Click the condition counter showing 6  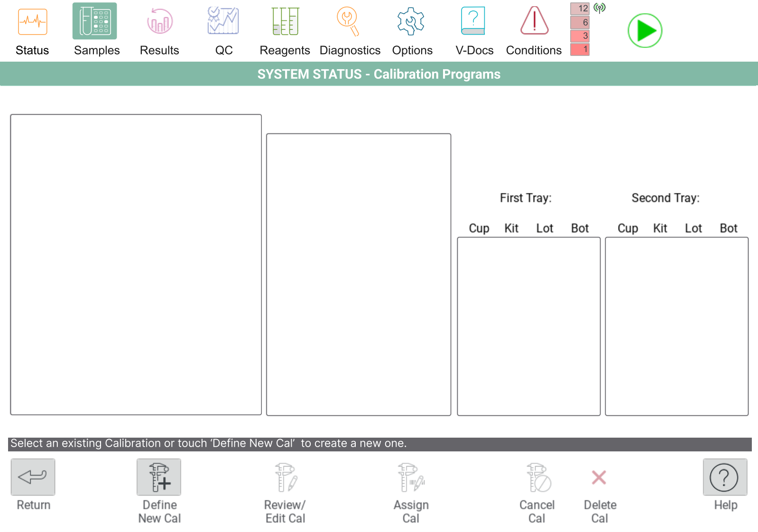(580, 22)
